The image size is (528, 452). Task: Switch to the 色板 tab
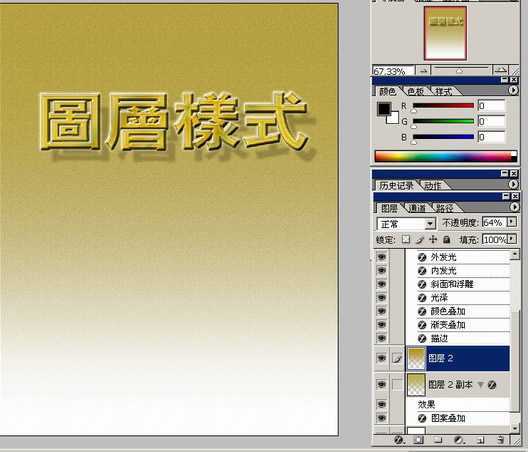coord(416,91)
